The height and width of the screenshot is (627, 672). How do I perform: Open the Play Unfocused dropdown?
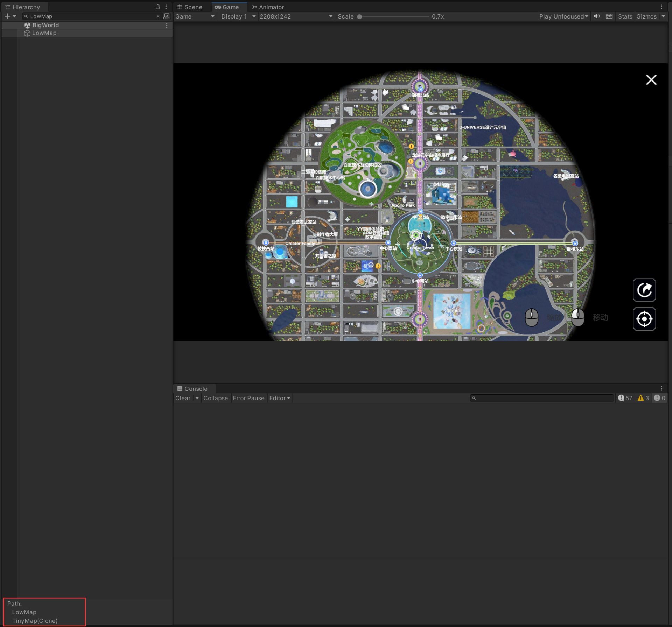point(563,16)
